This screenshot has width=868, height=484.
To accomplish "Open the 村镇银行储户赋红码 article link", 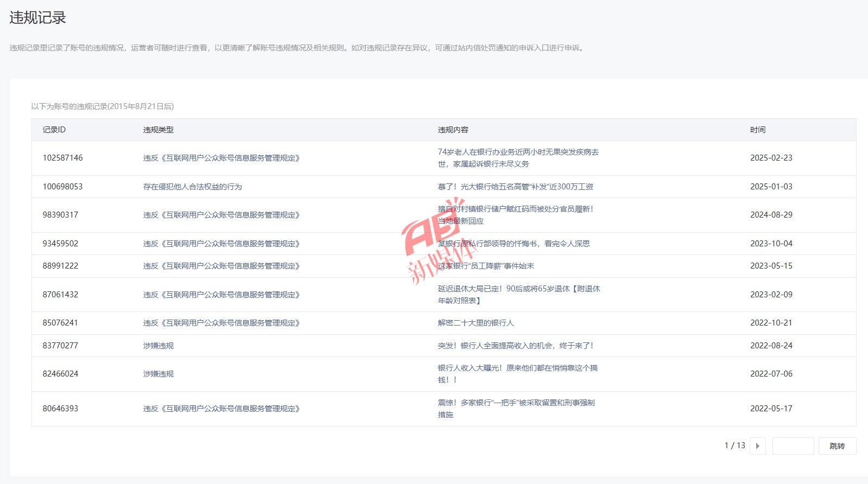I will pos(515,215).
